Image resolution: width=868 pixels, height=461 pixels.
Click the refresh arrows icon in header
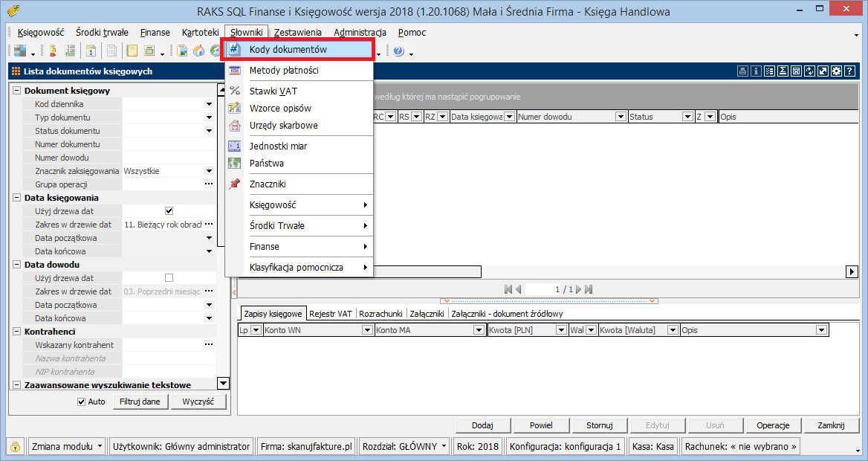point(809,71)
